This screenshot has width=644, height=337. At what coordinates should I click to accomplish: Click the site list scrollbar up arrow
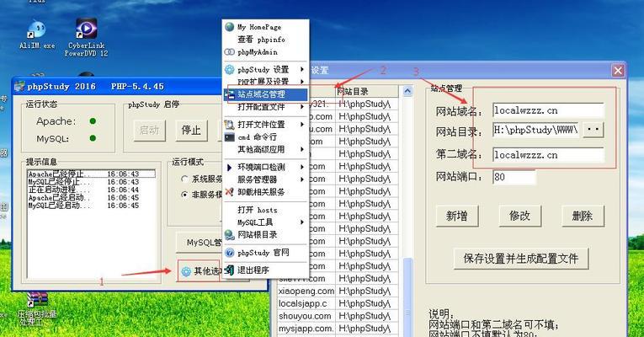coord(407,91)
